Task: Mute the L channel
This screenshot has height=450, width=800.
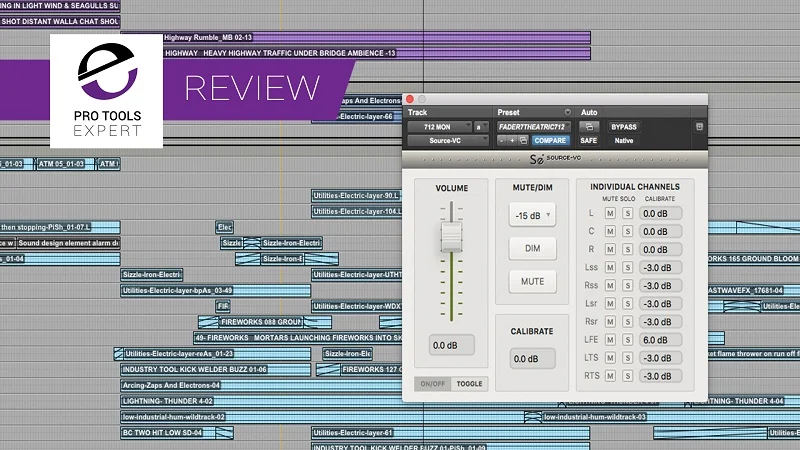Action: [610, 213]
